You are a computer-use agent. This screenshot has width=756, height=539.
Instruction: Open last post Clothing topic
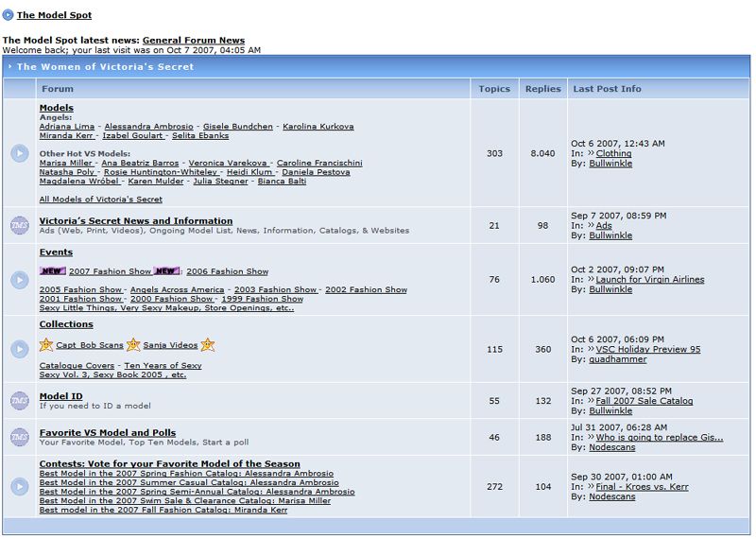click(613, 153)
